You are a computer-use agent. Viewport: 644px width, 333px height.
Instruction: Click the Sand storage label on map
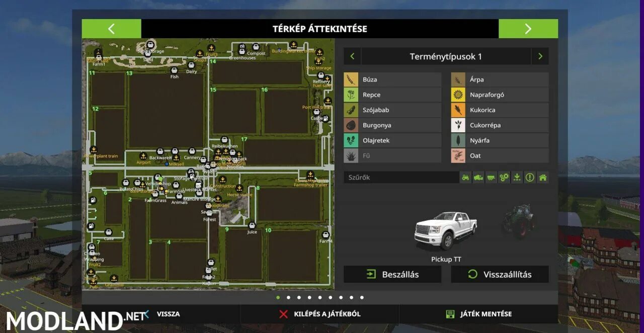[151, 51]
